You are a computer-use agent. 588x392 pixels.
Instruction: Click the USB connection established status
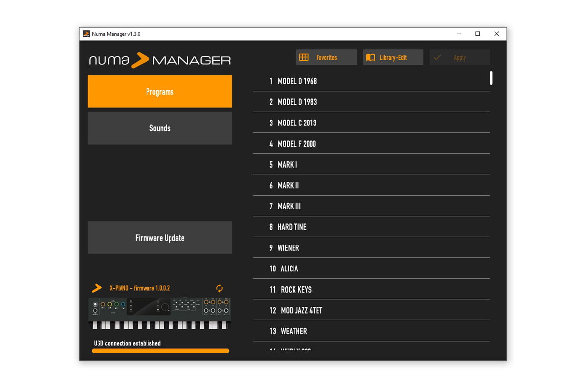click(127, 343)
